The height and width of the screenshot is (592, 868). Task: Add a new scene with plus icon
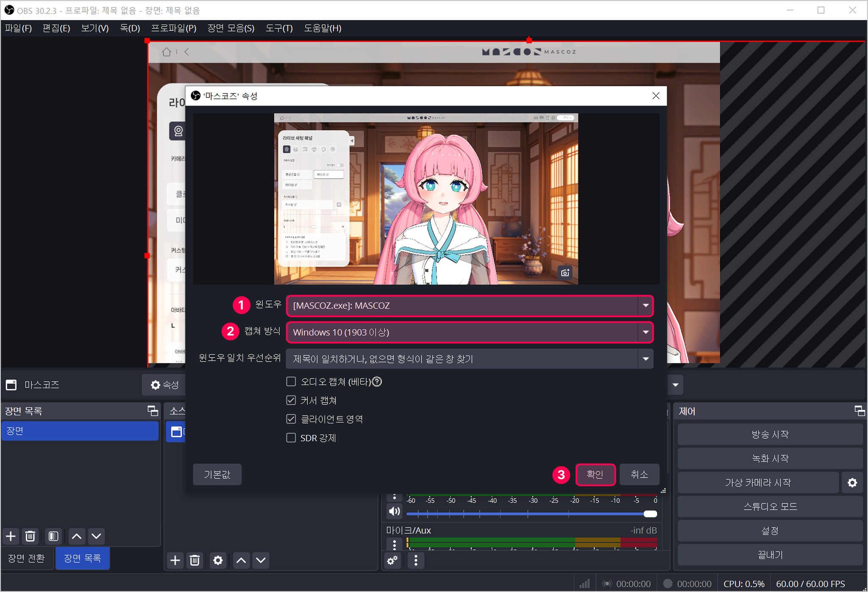pos(11,536)
